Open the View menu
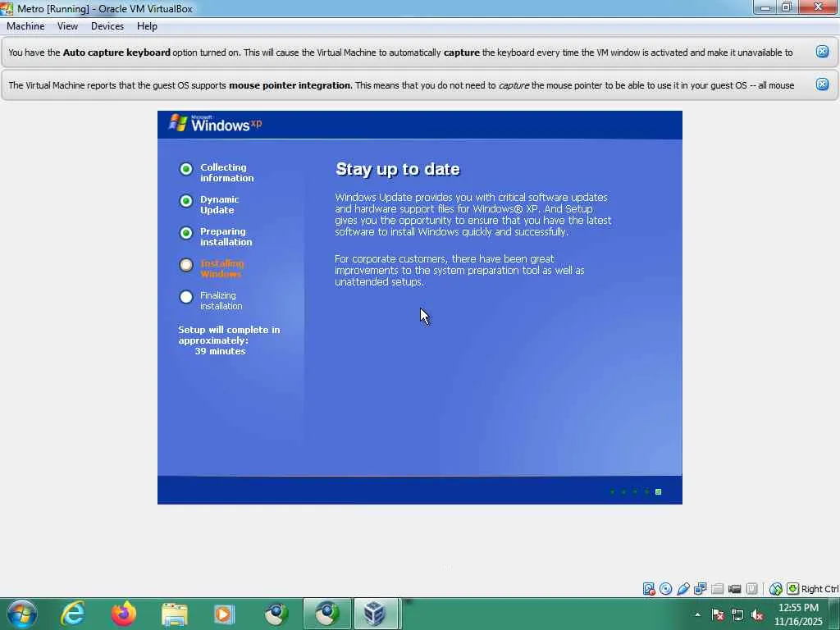 [67, 26]
